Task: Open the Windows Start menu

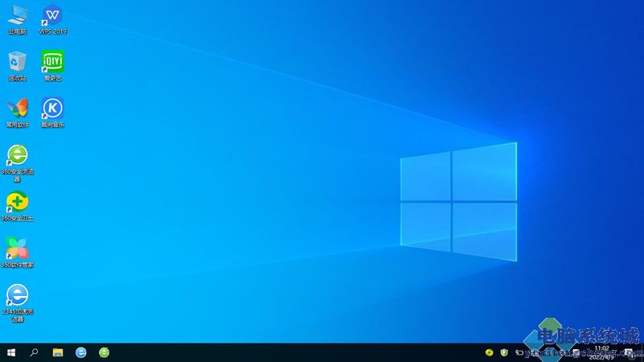Action: point(11,352)
